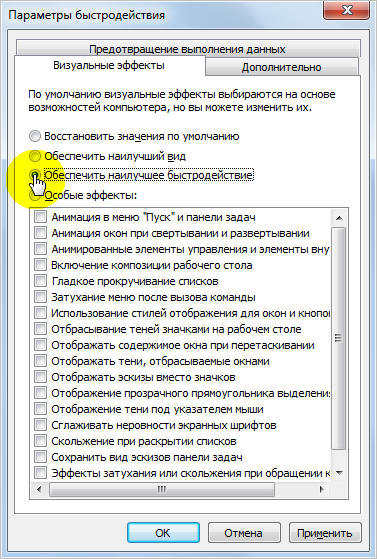Switch to the Дополнительно tab

point(282,67)
